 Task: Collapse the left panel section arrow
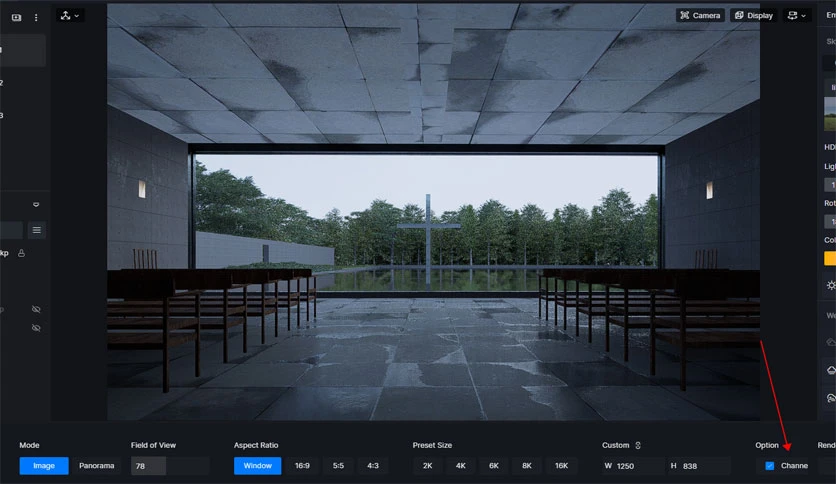click(36, 204)
